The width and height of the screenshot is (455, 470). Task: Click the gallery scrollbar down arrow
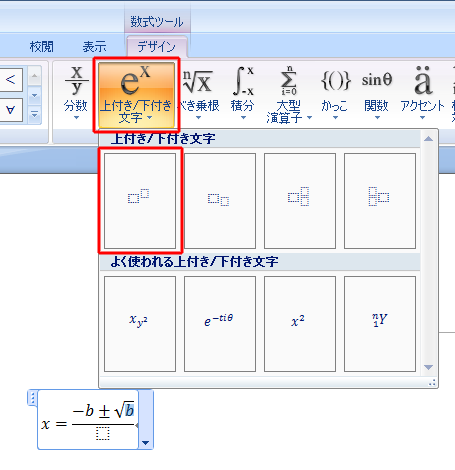pyautogui.click(x=428, y=367)
